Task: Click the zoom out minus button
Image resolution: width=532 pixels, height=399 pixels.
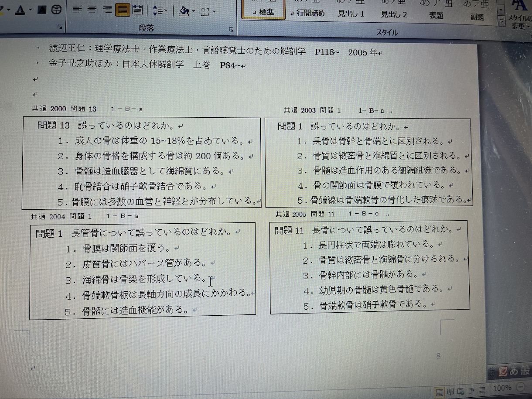Action: coord(521,387)
